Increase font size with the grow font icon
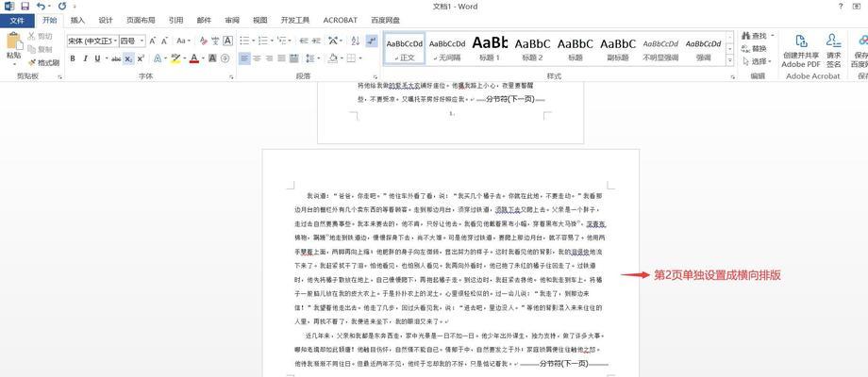 153,41
